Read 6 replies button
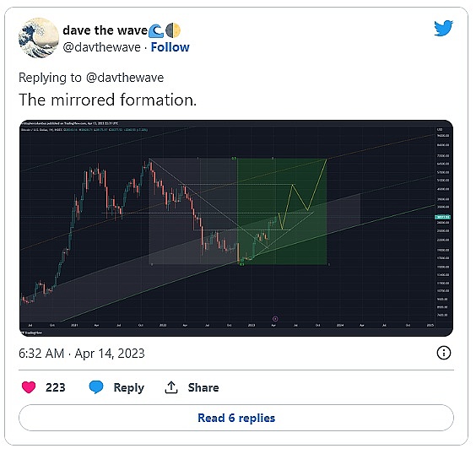This screenshot has height=454, width=476. [236, 418]
